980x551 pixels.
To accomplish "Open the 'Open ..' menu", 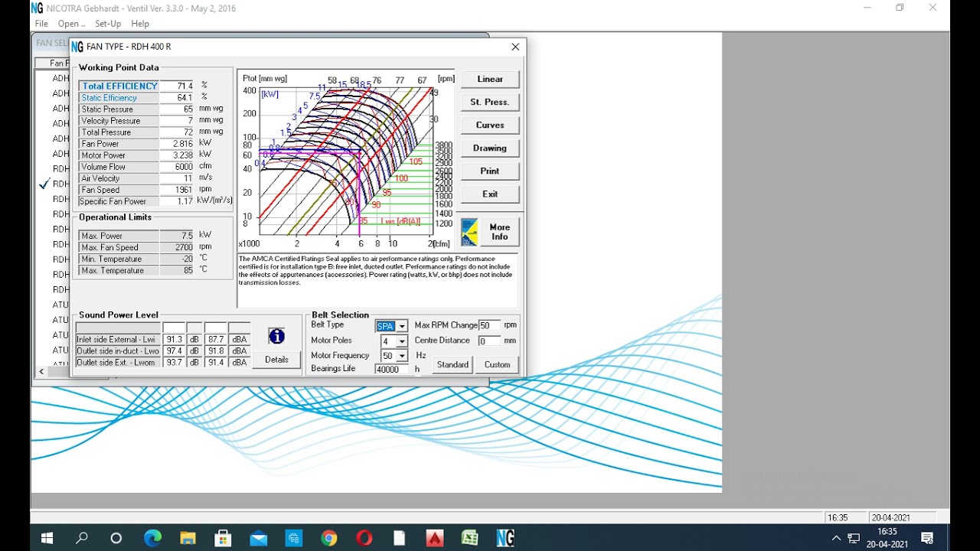I will click(x=71, y=24).
